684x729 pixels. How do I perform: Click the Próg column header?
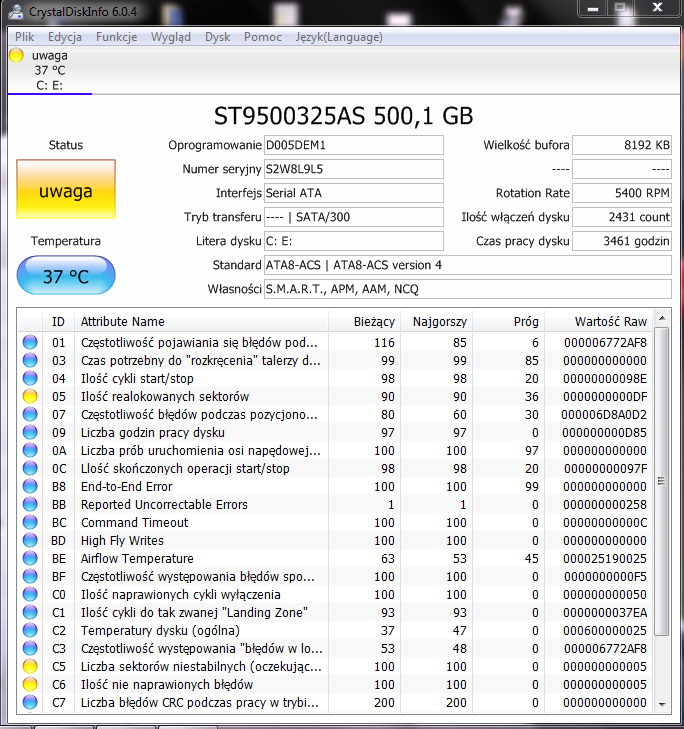tap(508, 321)
